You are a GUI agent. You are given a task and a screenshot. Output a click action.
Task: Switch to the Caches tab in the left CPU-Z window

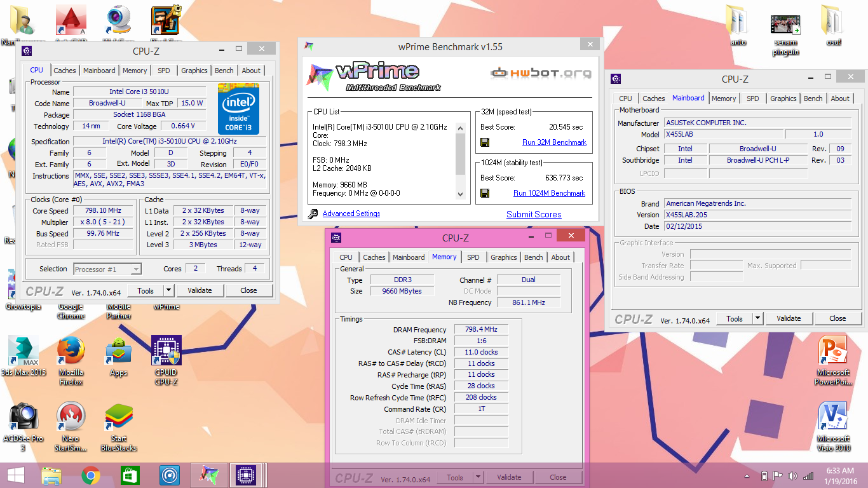pos(65,71)
